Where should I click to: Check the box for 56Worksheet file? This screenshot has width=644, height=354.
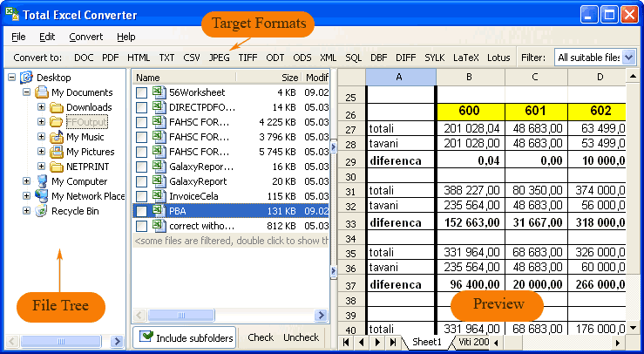point(141,93)
